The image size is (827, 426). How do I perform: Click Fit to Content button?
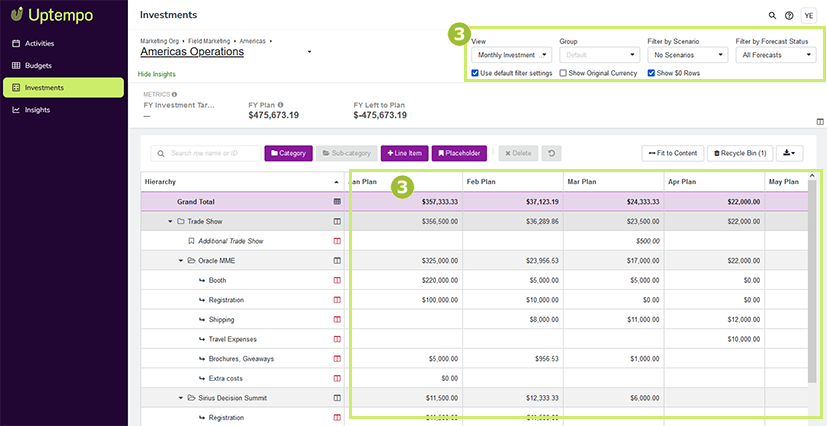tap(673, 153)
